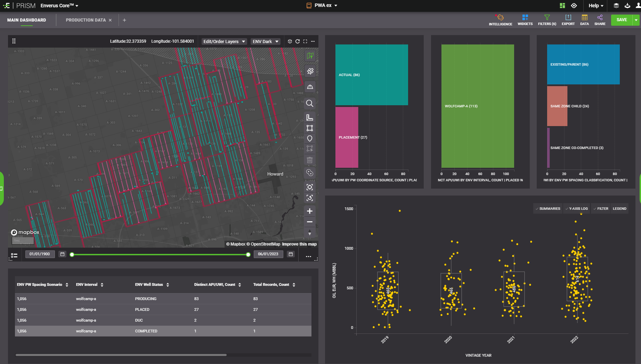Select the map search magnifier tool
Screen dimensions: 641x364
pos(309,104)
